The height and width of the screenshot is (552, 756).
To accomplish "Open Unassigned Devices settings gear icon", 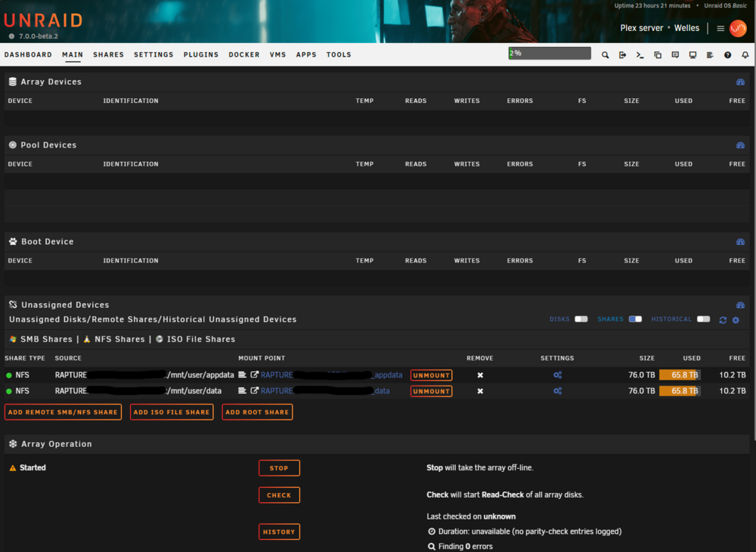I will [736, 320].
